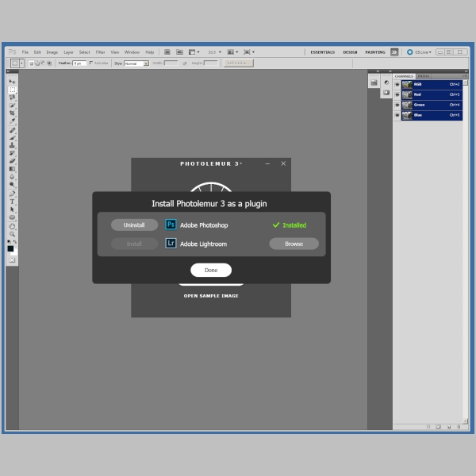
Task: Choose Add to selection mode
Action: (x=37, y=63)
